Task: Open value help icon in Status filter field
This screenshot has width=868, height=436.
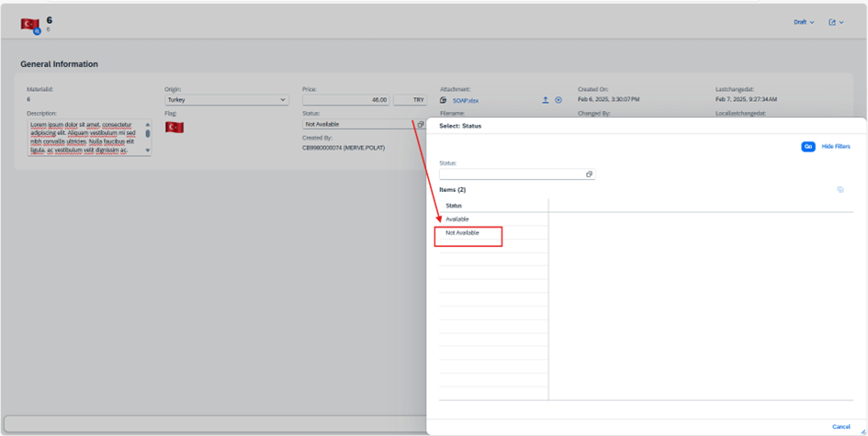Action: pyautogui.click(x=589, y=174)
